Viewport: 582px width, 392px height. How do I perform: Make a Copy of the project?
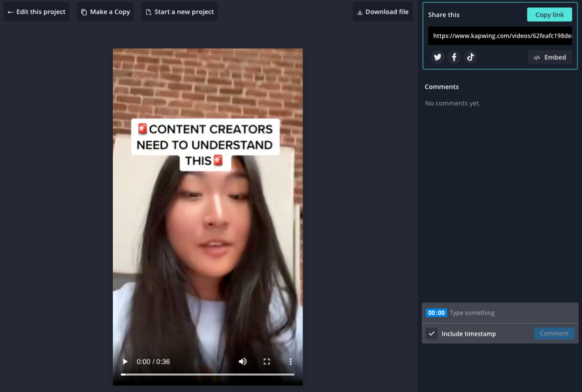[105, 12]
